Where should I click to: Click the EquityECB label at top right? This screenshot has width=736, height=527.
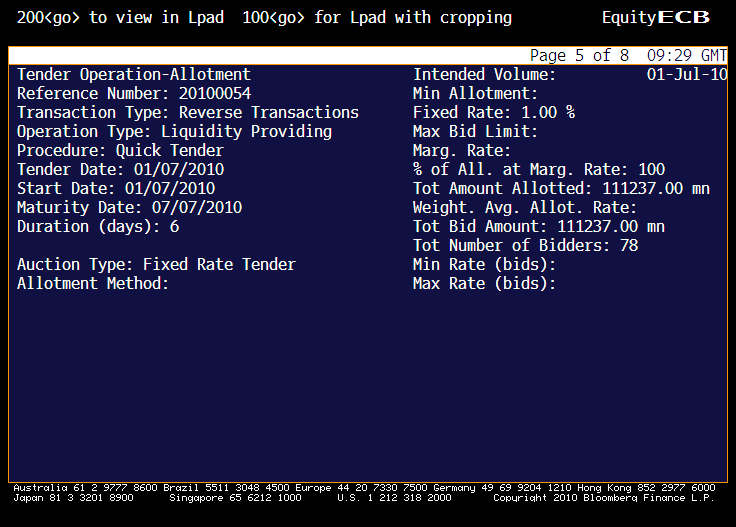coord(655,18)
